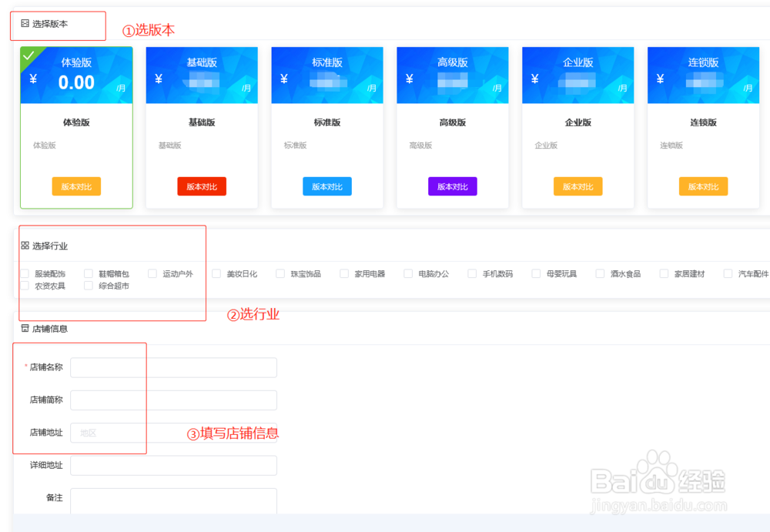
Task: Click the 店铺简称 input field
Action: (173, 400)
